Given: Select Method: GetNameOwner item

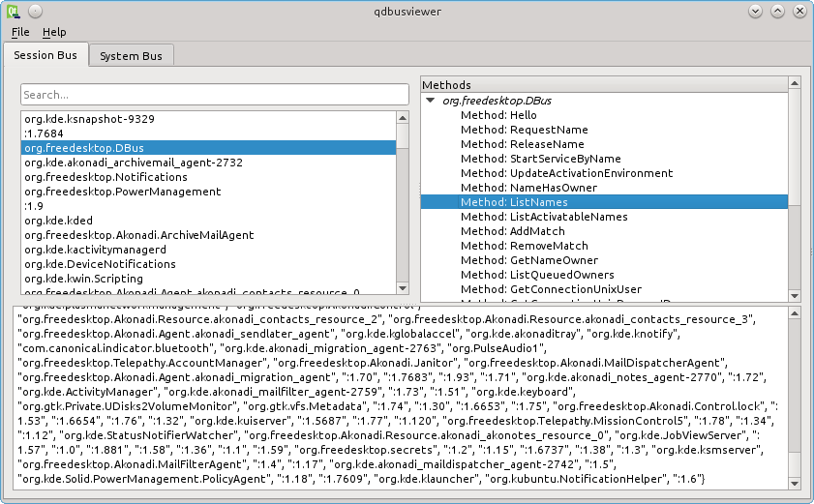Looking at the screenshot, I should (x=528, y=260).
